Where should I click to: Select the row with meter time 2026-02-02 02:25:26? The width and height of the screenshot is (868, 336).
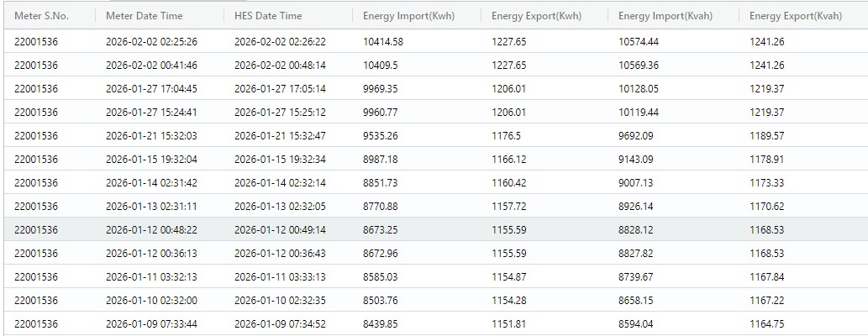coord(151,42)
